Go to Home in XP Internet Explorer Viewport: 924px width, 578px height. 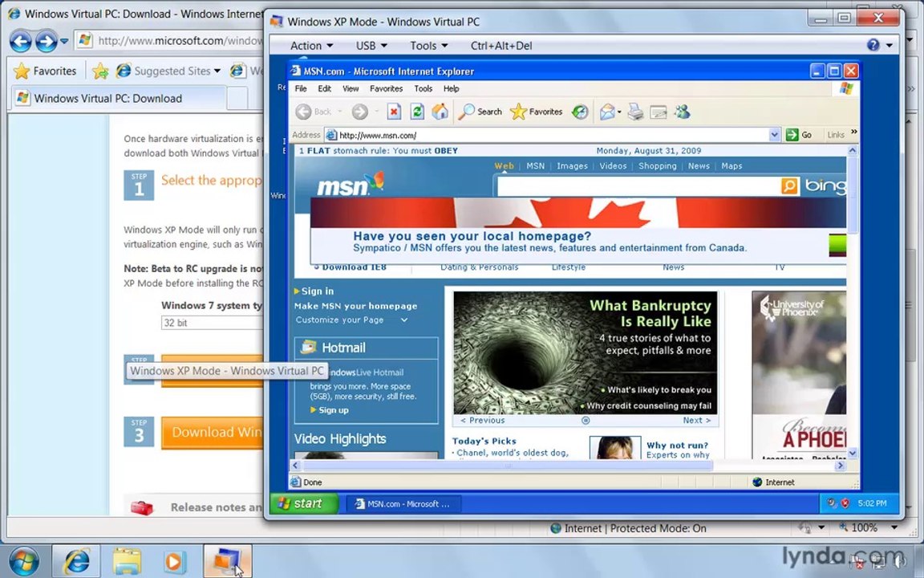[440, 112]
